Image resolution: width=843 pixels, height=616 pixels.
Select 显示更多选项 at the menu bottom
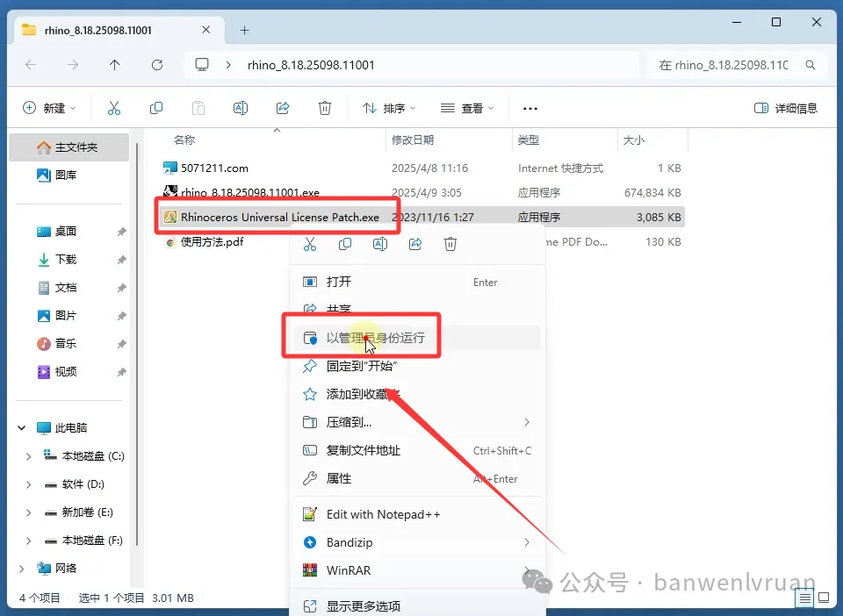coord(418,606)
